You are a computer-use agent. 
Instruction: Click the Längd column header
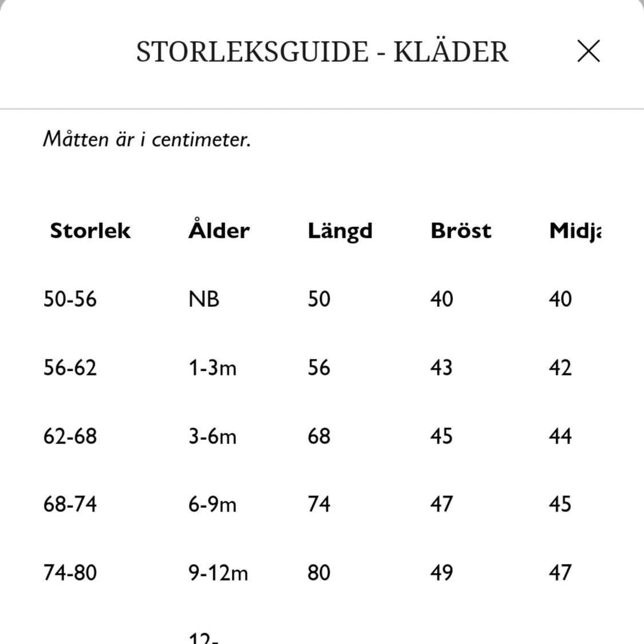tap(340, 231)
